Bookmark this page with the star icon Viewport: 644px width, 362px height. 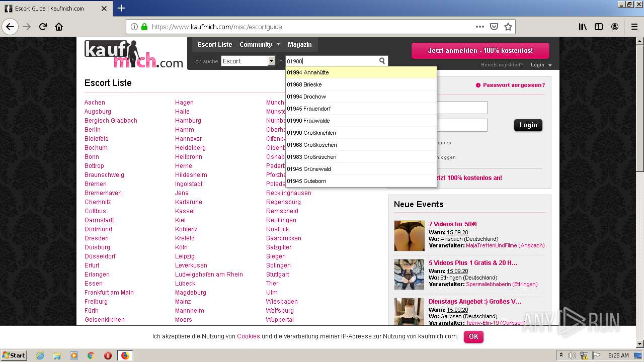coord(508,27)
